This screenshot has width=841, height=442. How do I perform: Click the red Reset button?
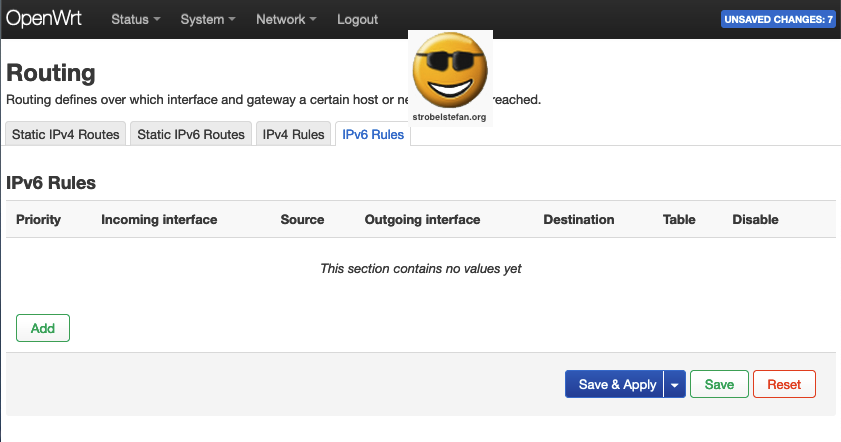(784, 384)
